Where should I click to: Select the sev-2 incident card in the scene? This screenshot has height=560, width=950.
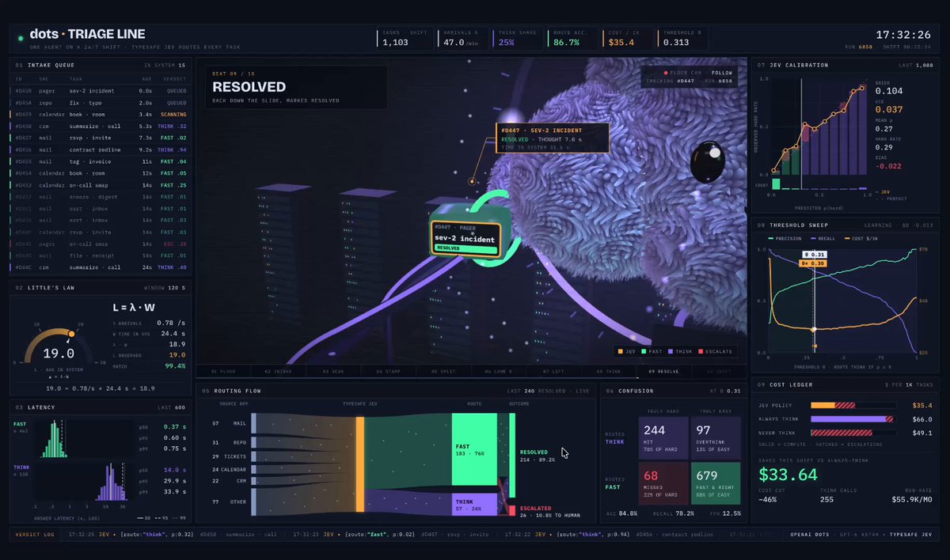tap(467, 238)
